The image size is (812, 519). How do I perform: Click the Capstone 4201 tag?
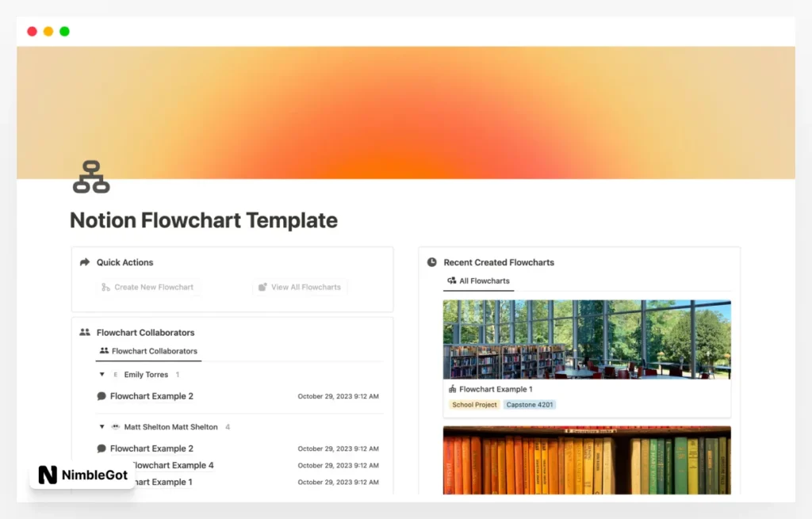pyautogui.click(x=530, y=405)
